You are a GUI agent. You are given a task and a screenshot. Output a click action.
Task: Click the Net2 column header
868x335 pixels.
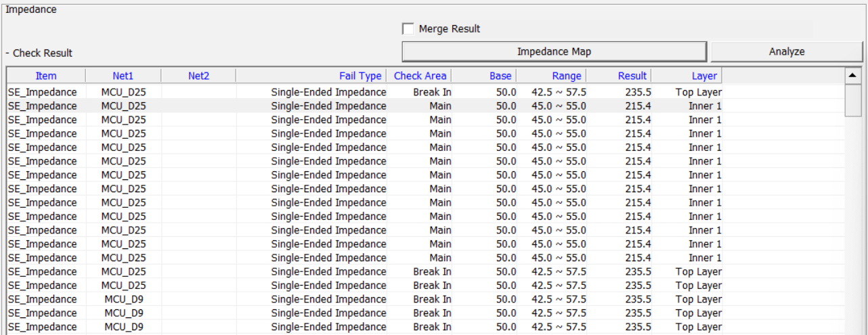pos(198,76)
